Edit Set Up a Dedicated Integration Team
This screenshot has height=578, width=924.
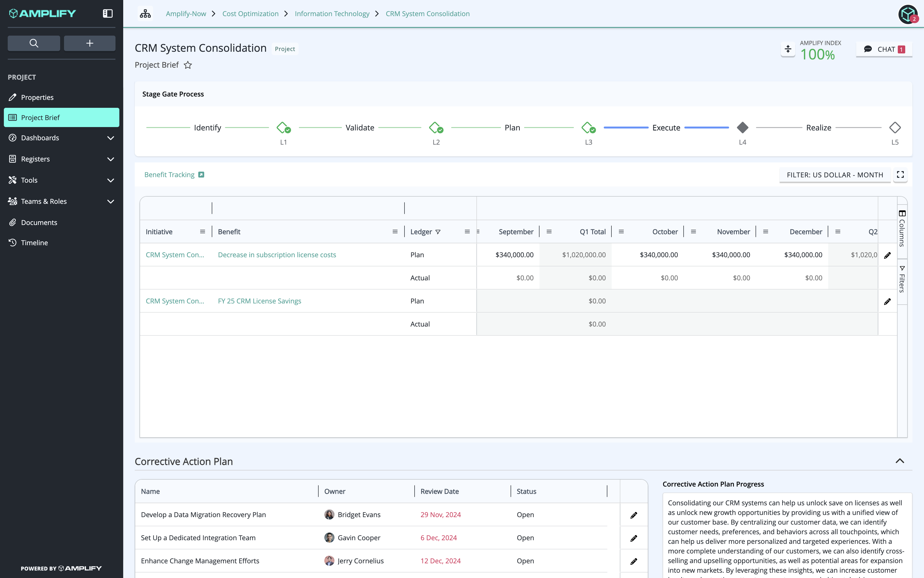634,538
